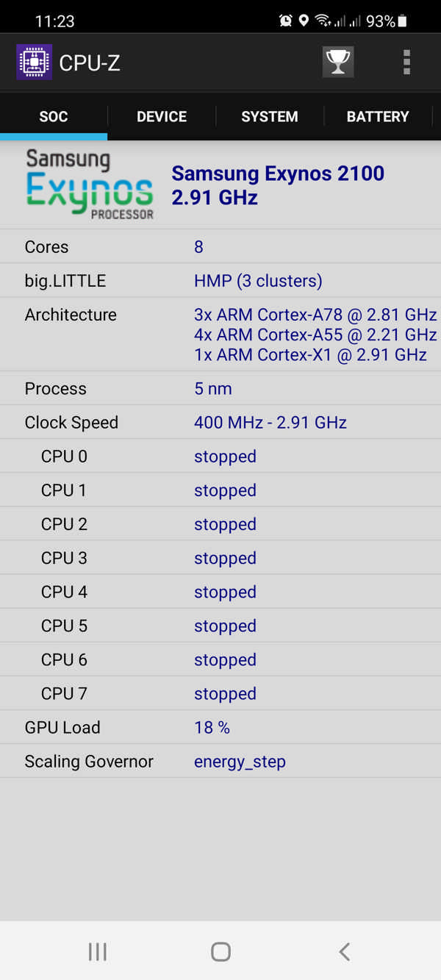The height and width of the screenshot is (980, 441).
Task: Click the CPU-Z chip logo icon
Action: (34, 62)
